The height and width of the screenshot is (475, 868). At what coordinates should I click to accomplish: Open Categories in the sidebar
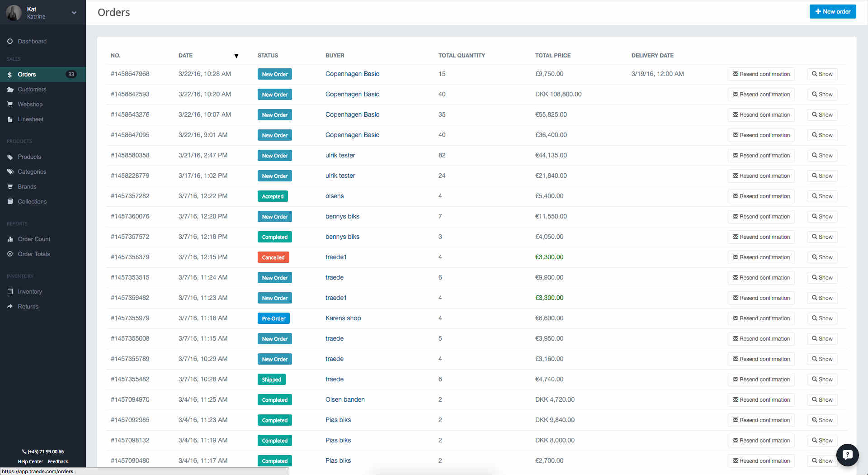click(32, 172)
